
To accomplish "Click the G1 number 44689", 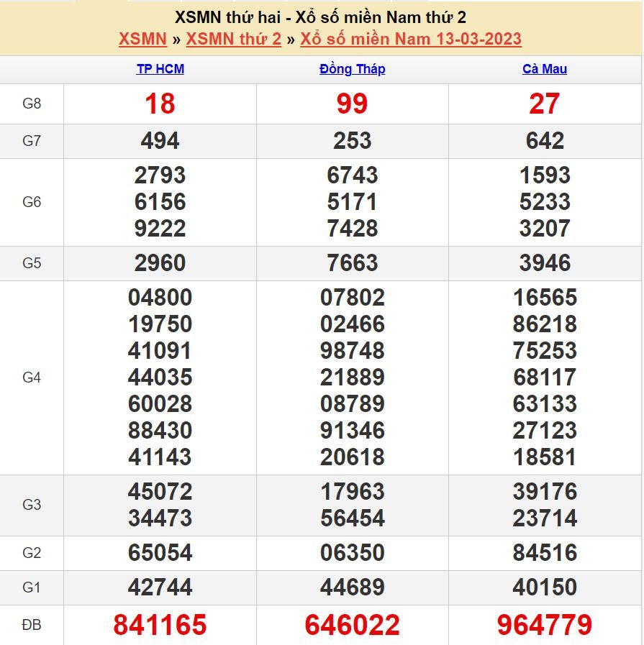I will click(x=353, y=587).
